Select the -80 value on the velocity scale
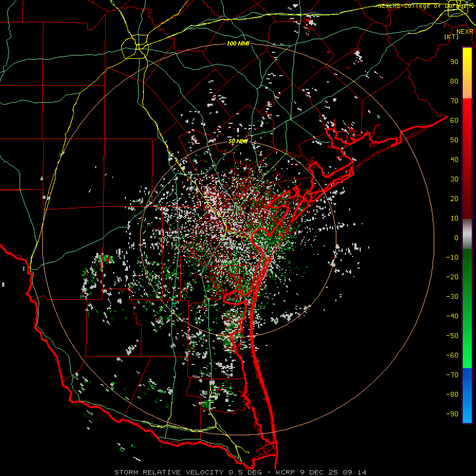 click(452, 395)
